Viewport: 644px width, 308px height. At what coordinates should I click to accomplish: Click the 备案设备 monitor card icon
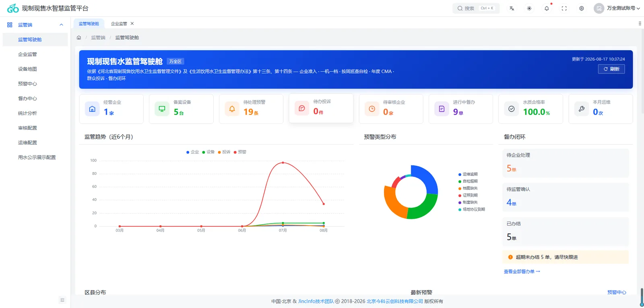162,109
